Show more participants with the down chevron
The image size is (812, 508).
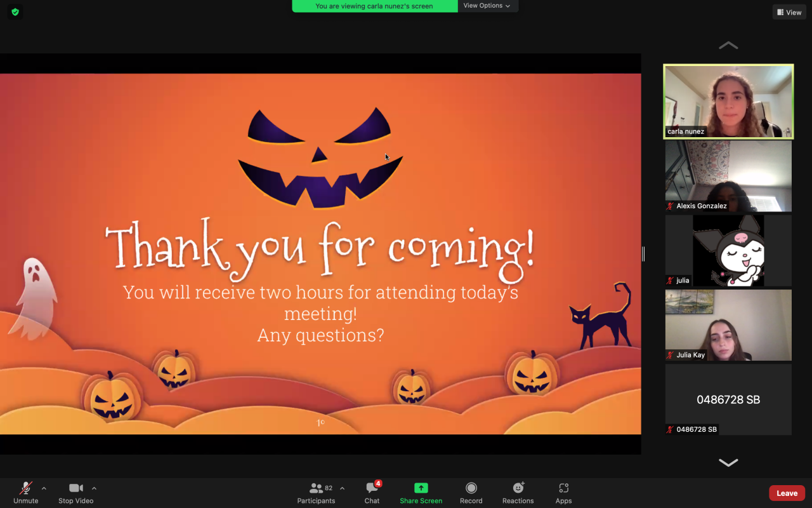point(728,463)
